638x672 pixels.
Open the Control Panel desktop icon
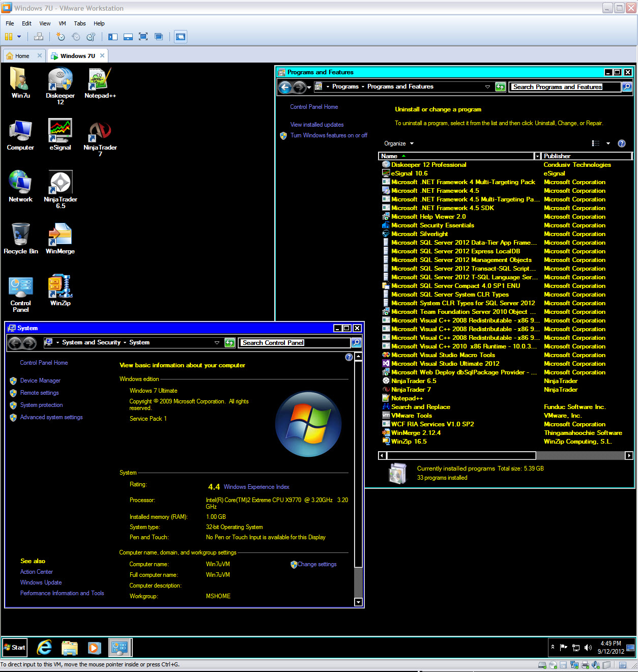(20, 294)
